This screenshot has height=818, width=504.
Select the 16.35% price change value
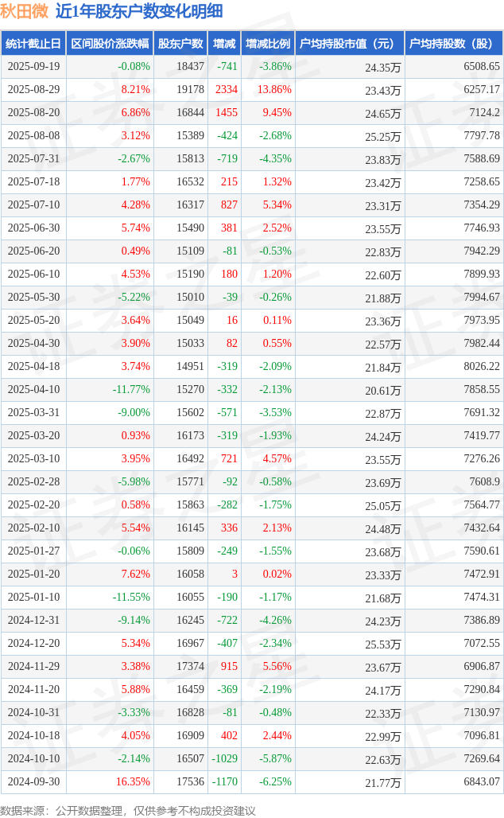[133, 782]
